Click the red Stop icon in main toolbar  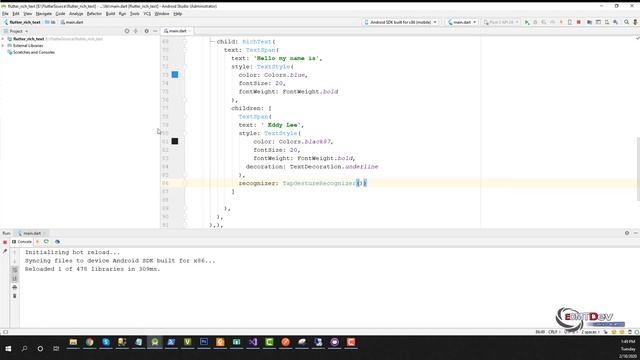pyautogui.click(x=578, y=22)
